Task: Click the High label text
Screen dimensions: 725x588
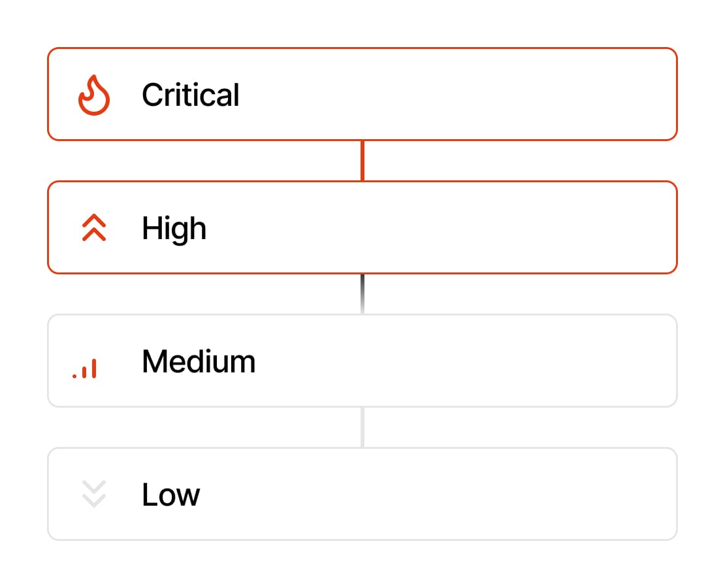Action: point(173,228)
